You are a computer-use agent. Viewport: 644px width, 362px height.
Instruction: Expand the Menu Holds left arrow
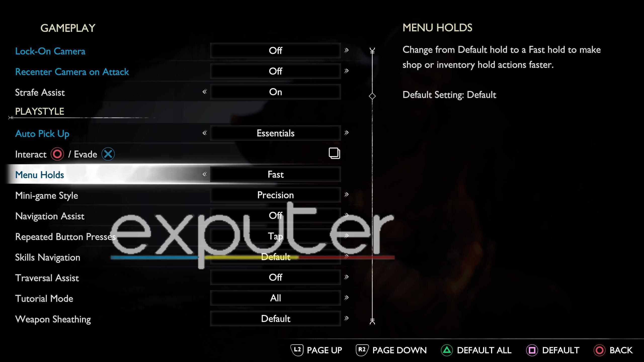pyautogui.click(x=204, y=174)
